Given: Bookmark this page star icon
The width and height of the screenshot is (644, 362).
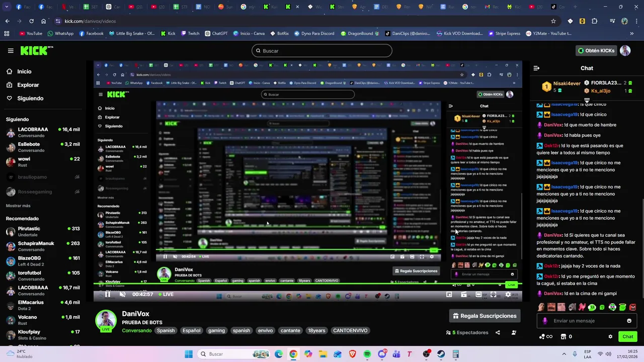Looking at the screenshot, I should point(553,21).
